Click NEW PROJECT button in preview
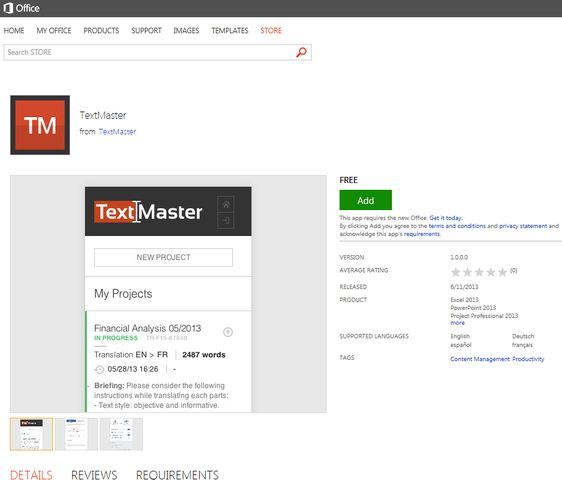The height and width of the screenshot is (480, 562). (x=163, y=257)
